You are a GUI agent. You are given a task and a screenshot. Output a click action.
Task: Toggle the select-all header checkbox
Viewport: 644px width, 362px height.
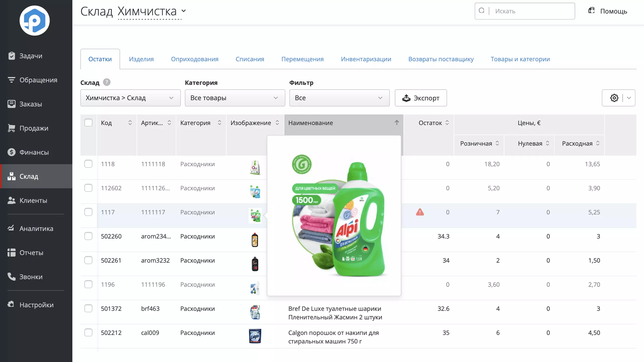pos(88,123)
